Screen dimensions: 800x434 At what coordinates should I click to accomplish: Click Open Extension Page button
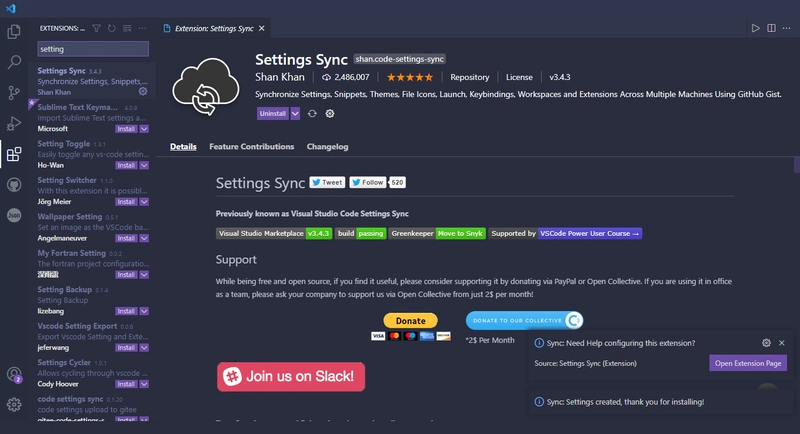click(x=748, y=363)
